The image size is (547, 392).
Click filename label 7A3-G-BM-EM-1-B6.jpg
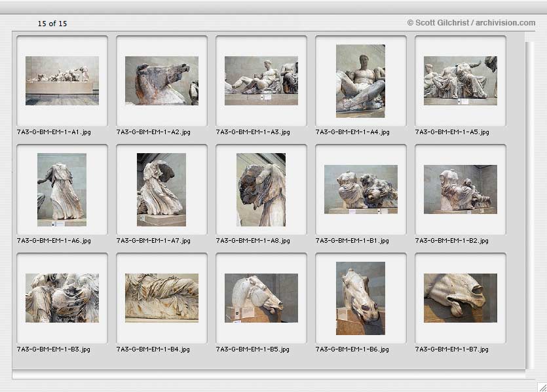(352, 349)
